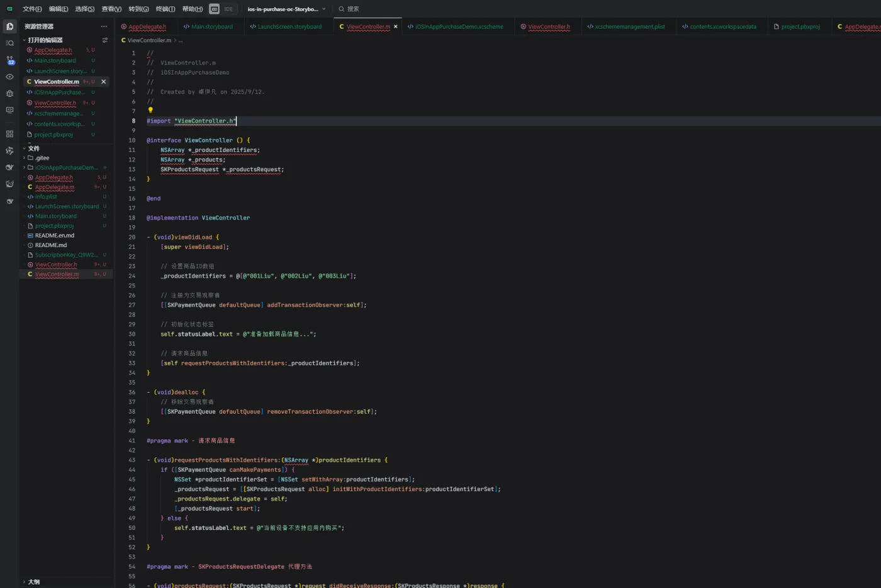Close the ViewController.m entry in open editors
The image size is (881, 588).
coord(104,82)
